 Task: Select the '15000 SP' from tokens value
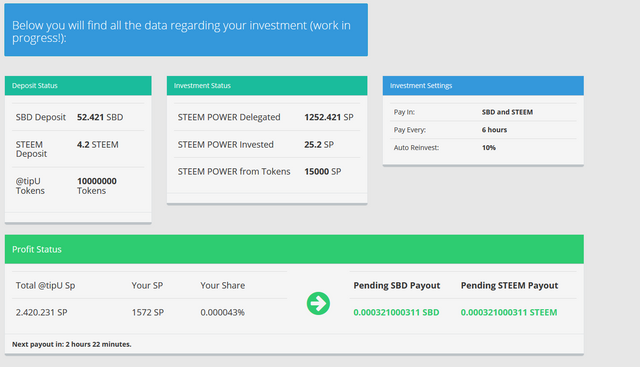pos(322,171)
